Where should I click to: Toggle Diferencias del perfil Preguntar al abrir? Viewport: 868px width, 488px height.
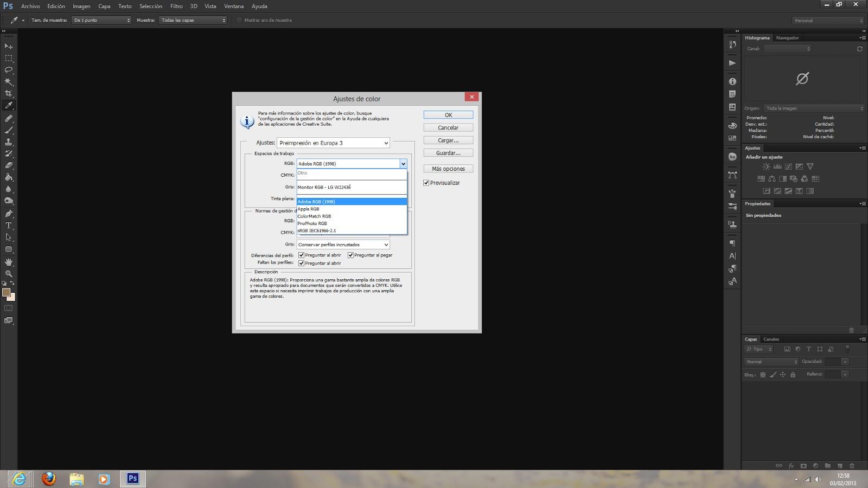click(x=301, y=255)
